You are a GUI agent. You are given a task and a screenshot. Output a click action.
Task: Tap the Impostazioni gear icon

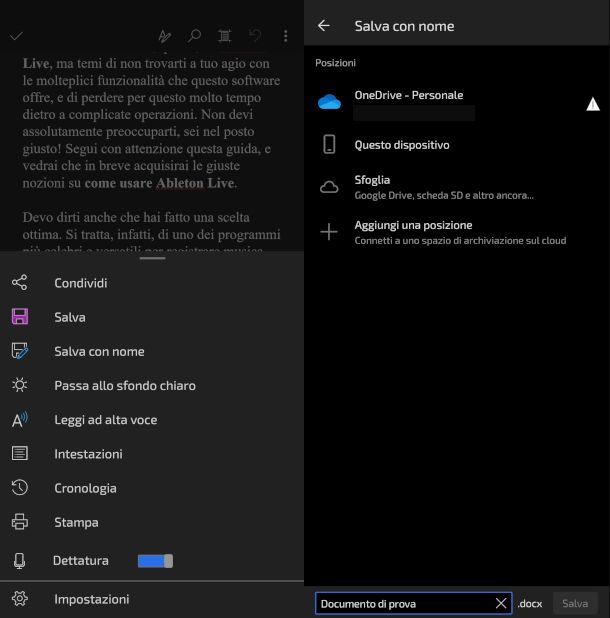(20, 599)
